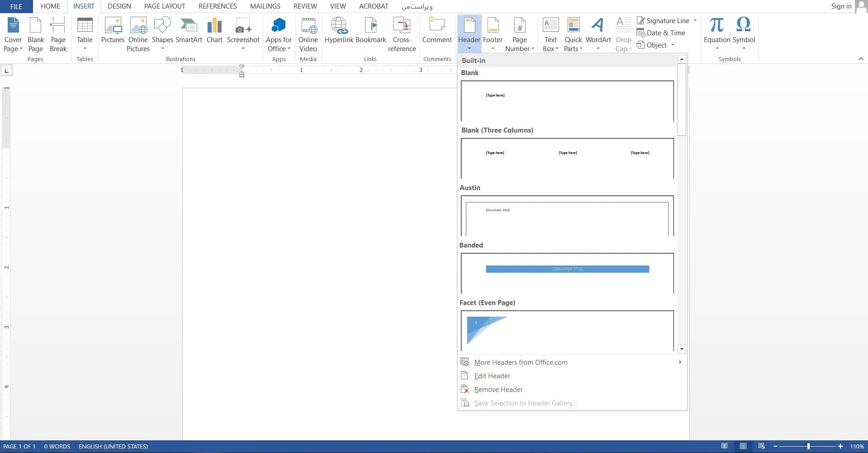Select the Banded header thumbnail
The width and height of the screenshot is (868, 453).
pyautogui.click(x=567, y=273)
